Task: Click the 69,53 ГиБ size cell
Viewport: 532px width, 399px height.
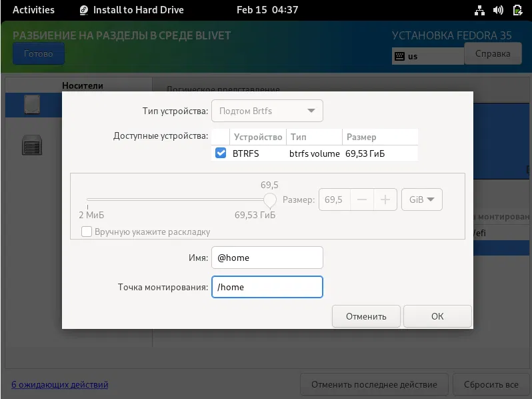Action: (x=365, y=153)
